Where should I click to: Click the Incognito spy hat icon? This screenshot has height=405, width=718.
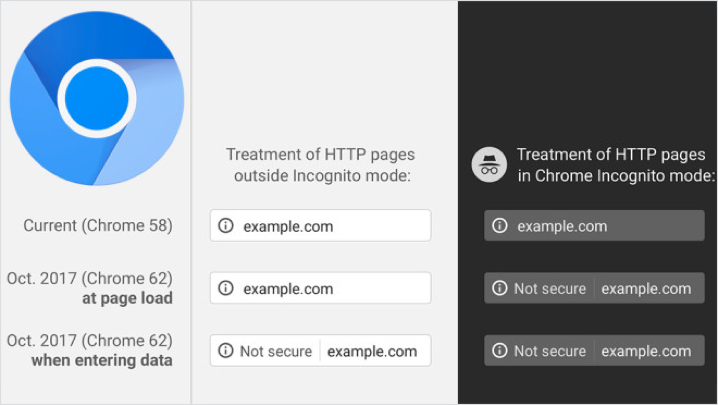489,164
